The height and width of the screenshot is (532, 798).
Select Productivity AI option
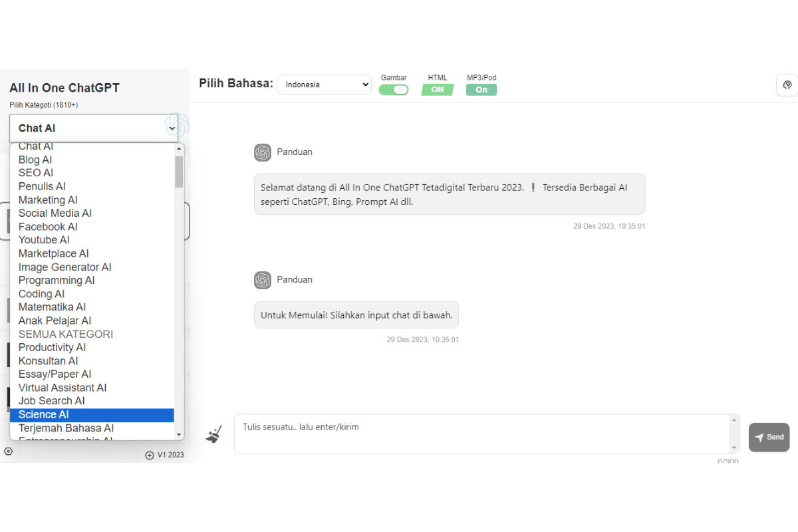[x=92, y=348]
